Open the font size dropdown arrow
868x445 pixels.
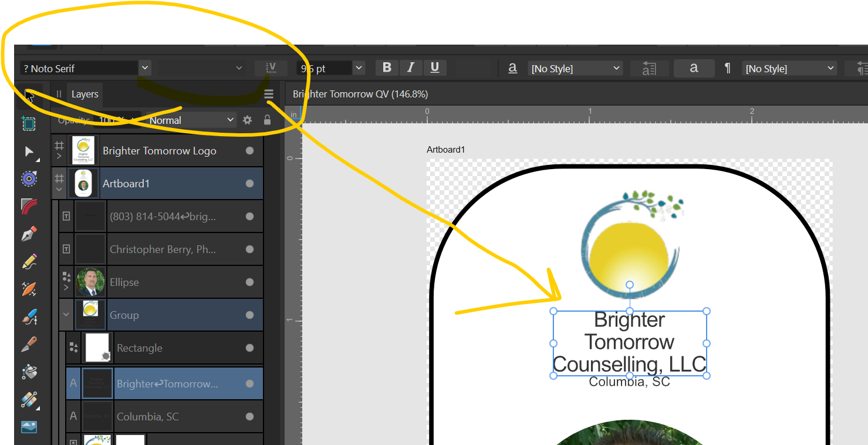[359, 68]
